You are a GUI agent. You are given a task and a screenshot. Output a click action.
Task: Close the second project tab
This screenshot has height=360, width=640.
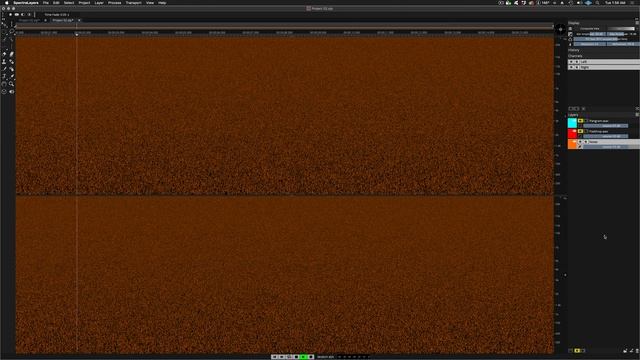(79, 20)
